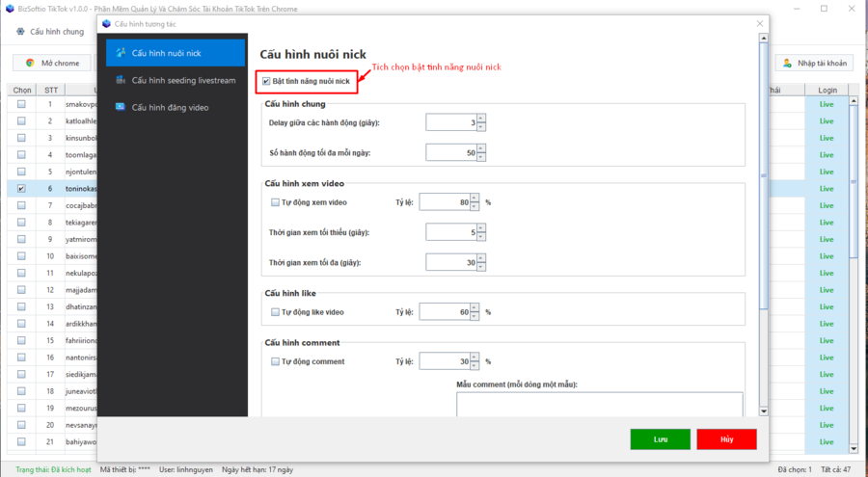This screenshot has width=868, height=477.
Task: Click the Cấu hình nuôi nick sidebar icon
Action: [x=121, y=52]
